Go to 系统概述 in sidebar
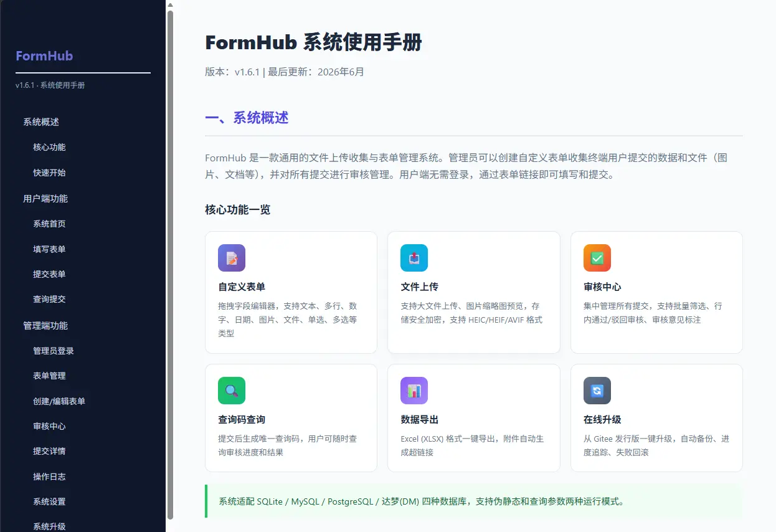Screen dimensions: 776x532 point(41,122)
